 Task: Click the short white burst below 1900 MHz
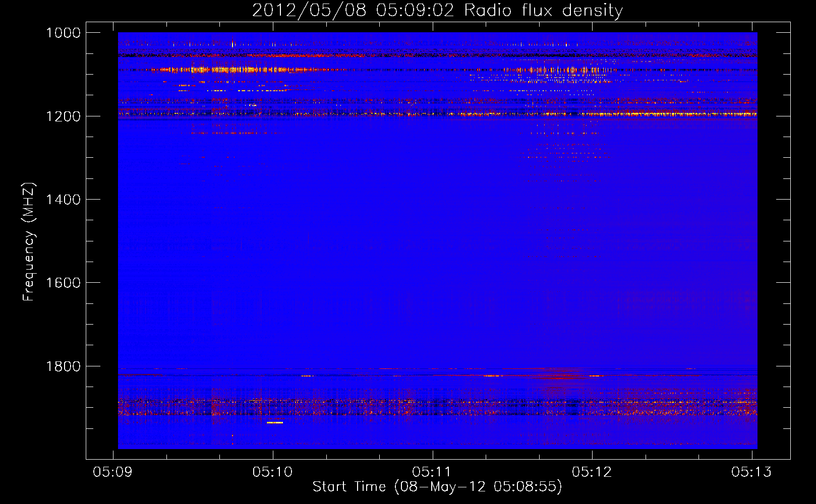(275, 422)
